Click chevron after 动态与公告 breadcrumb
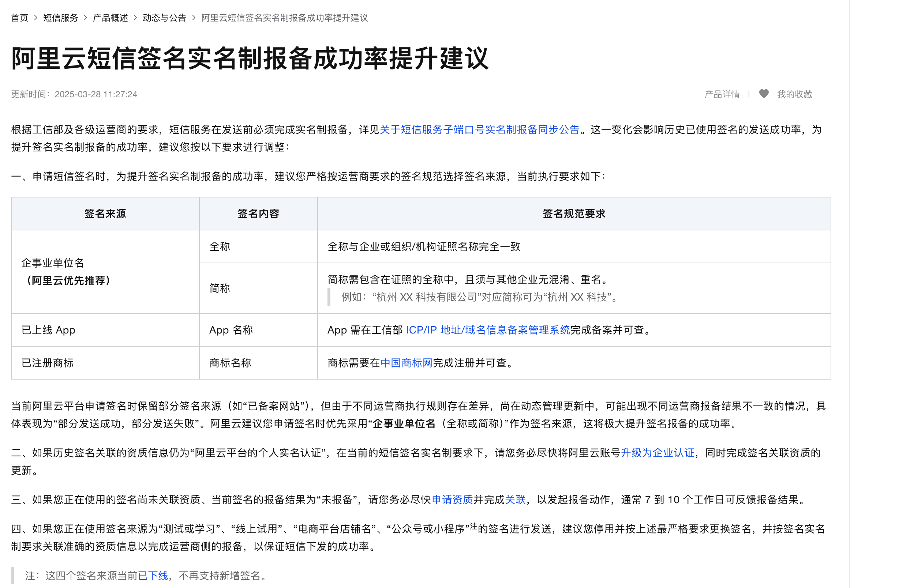Image resolution: width=914 pixels, height=588 pixels. click(194, 18)
